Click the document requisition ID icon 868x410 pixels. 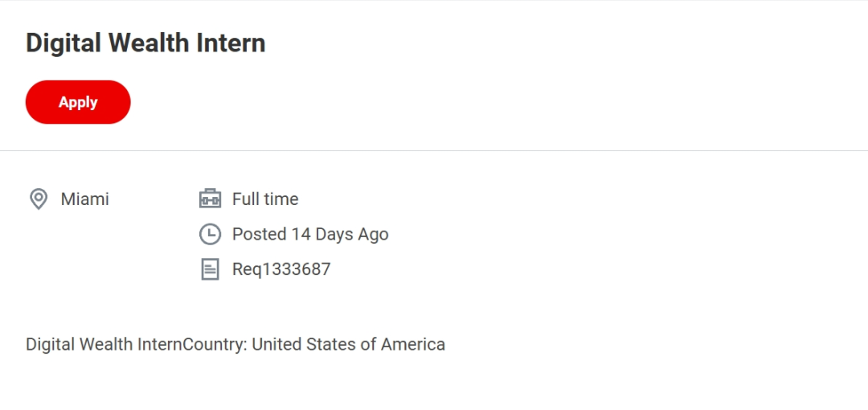pyautogui.click(x=210, y=269)
